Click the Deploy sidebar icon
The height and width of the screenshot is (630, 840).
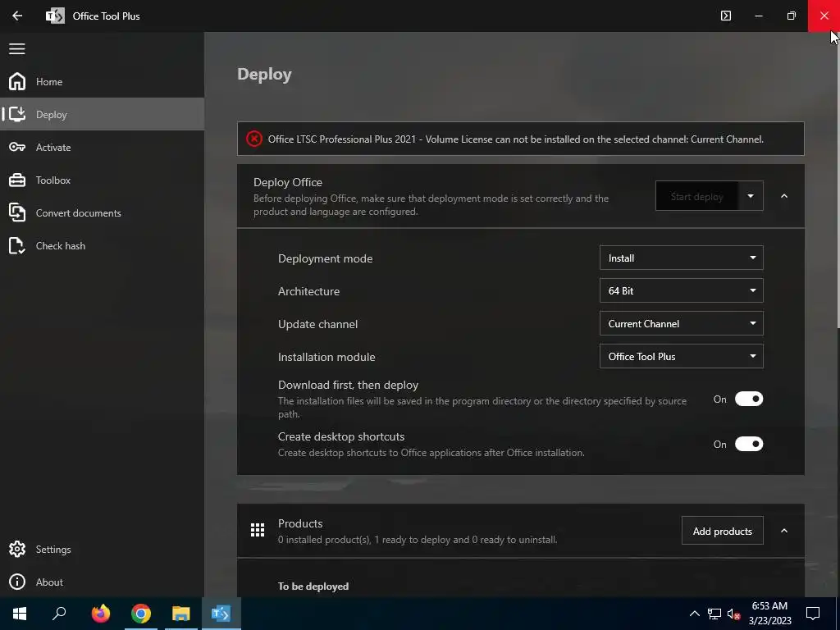17,114
